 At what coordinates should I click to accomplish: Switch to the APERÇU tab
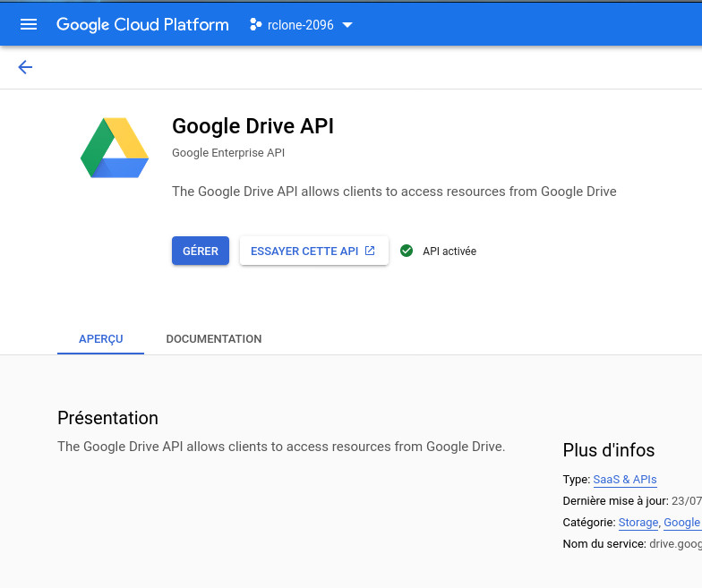point(100,338)
